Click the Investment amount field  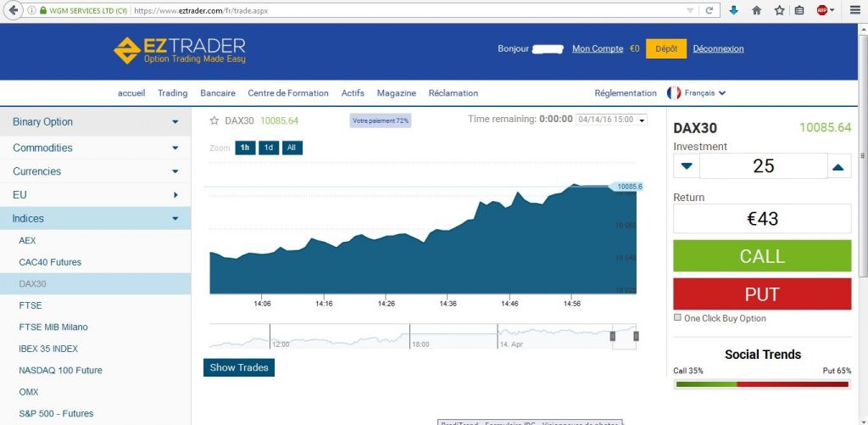tap(764, 165)
